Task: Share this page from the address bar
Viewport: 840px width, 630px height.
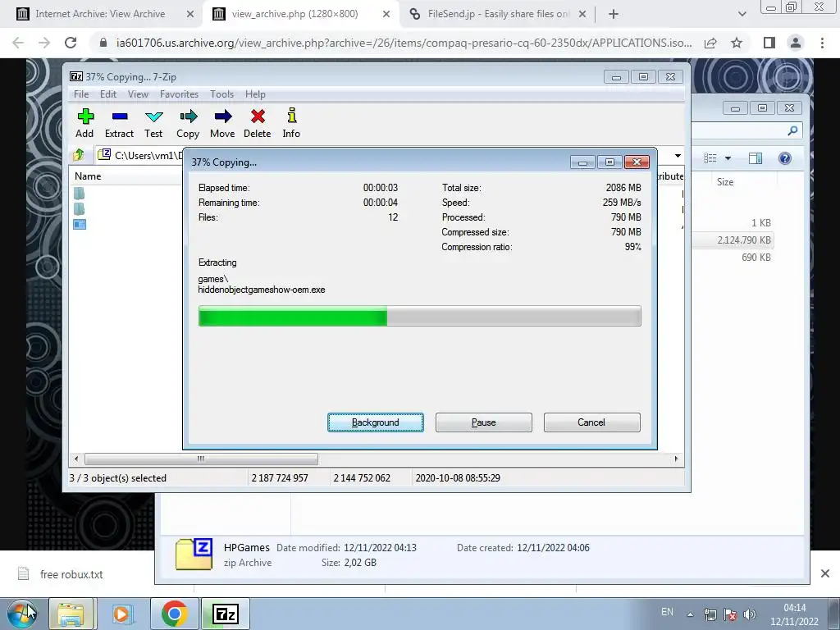Action: (x=710, y=43)
